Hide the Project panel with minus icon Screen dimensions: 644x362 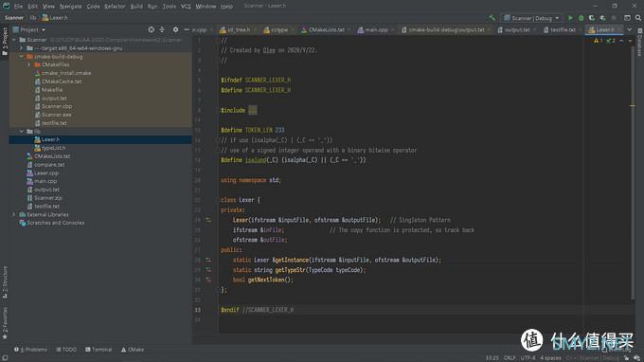[187, 29]
